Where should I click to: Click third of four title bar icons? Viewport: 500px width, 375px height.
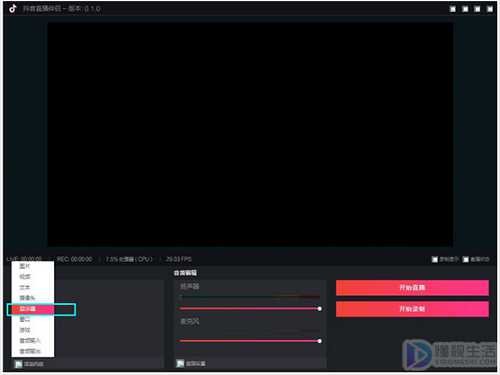(x=477, y=9)
